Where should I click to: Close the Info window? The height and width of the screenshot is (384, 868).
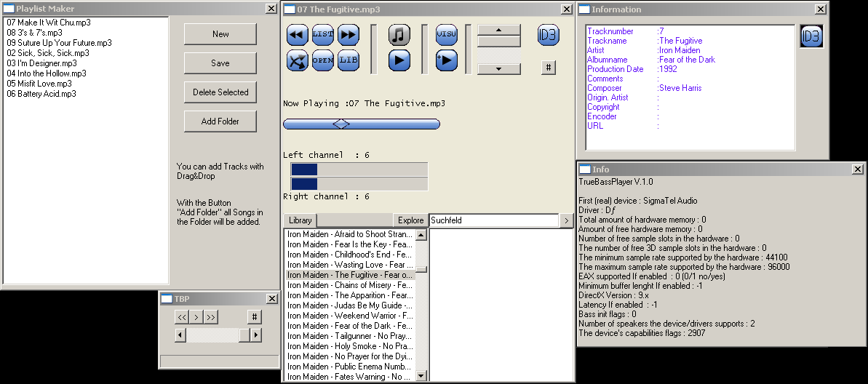tap(858, 169)
